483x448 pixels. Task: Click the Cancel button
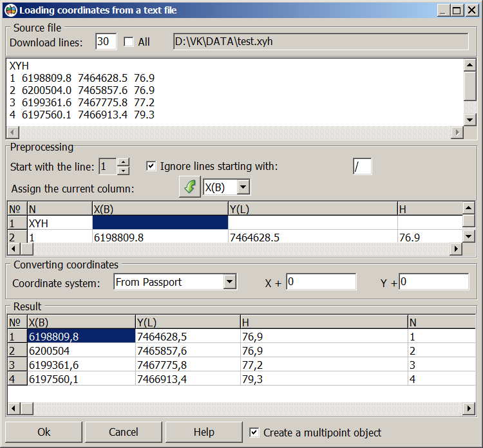[123, 432]
